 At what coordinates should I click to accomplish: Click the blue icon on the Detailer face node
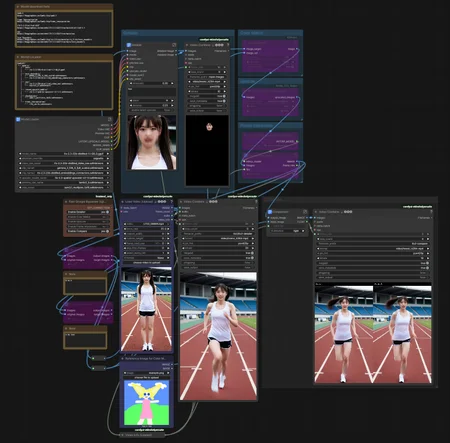129,45
